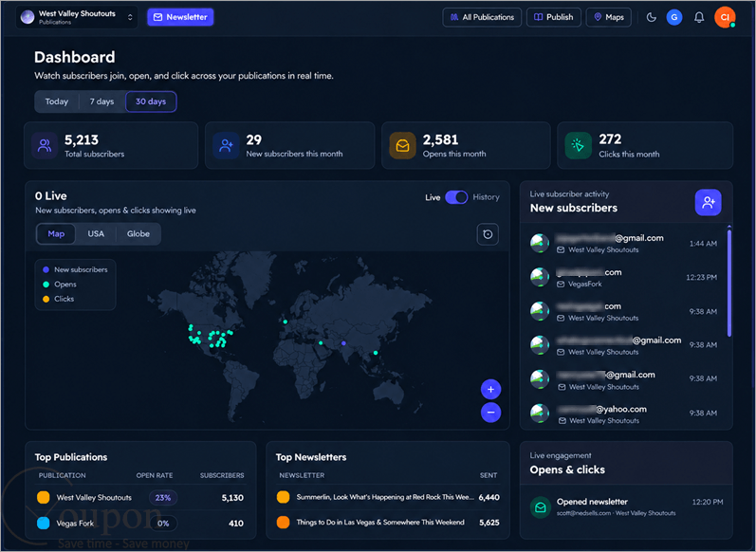Screen dimensions: 756x552
Task: Click the 12:20 PM engagement timestamp
Action: [x=708, y=503]
